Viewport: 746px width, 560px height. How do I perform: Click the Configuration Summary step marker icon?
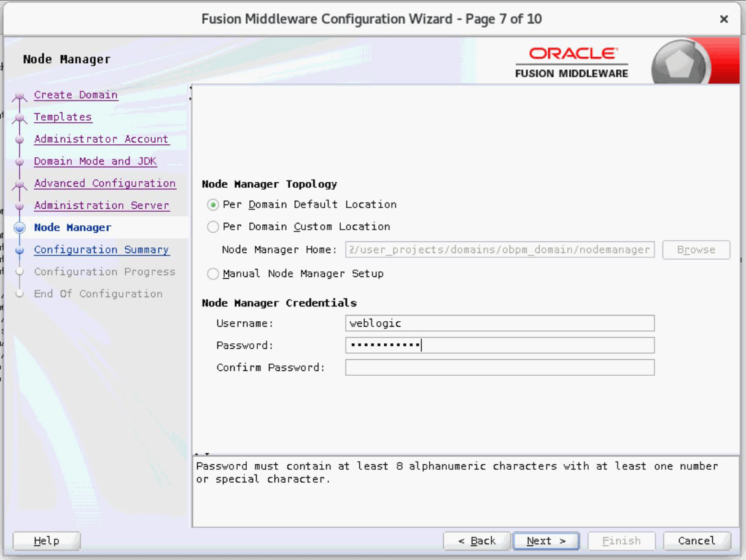20,250
